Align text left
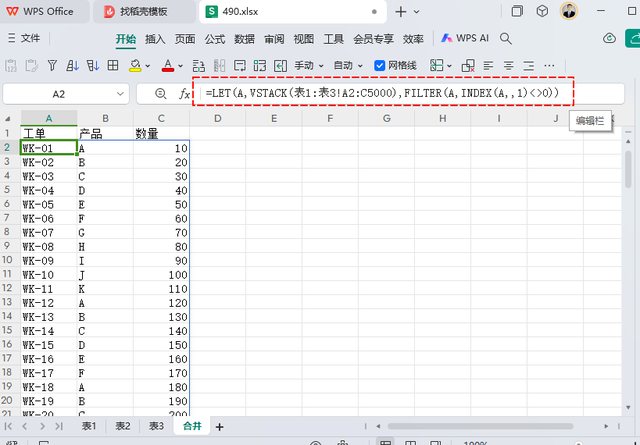640x445 pixels. [x=488, y=65]
